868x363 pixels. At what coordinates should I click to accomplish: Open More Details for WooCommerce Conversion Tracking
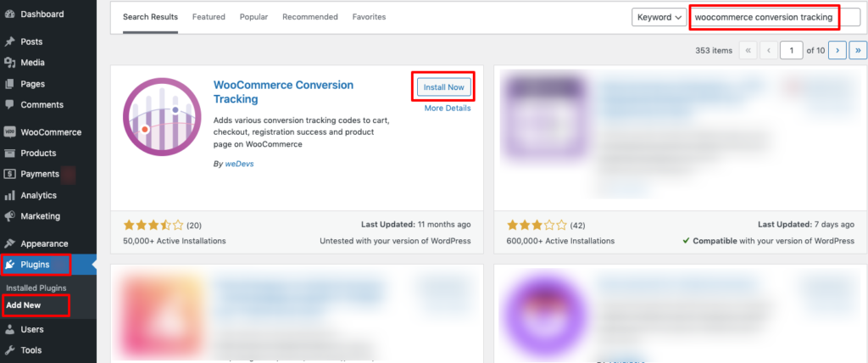tap(448, 109)
